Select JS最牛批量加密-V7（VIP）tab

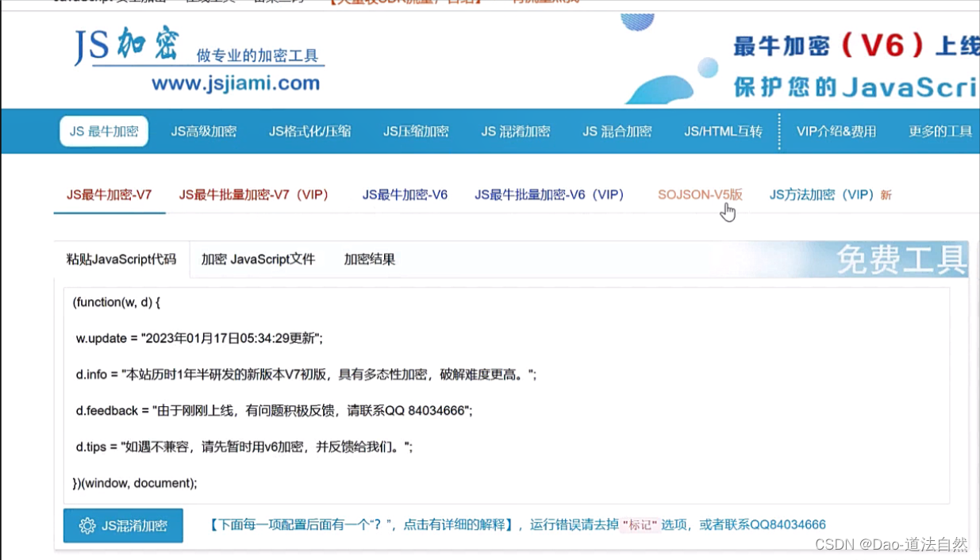coord(256,194)
